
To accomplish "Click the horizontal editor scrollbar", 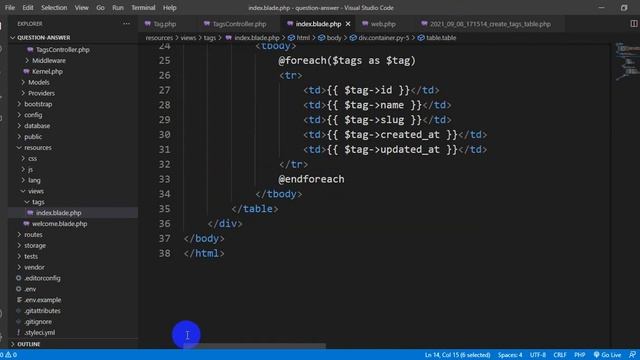I will coord(255,346).
